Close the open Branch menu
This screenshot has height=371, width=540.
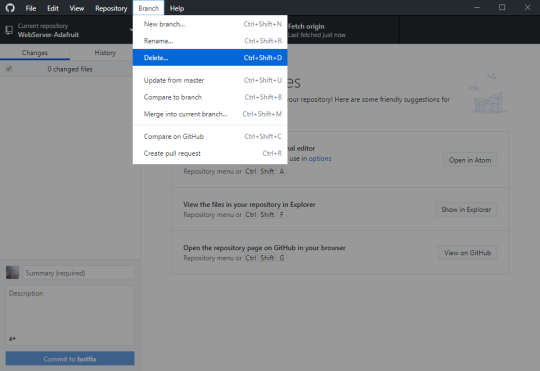[148, 8]
